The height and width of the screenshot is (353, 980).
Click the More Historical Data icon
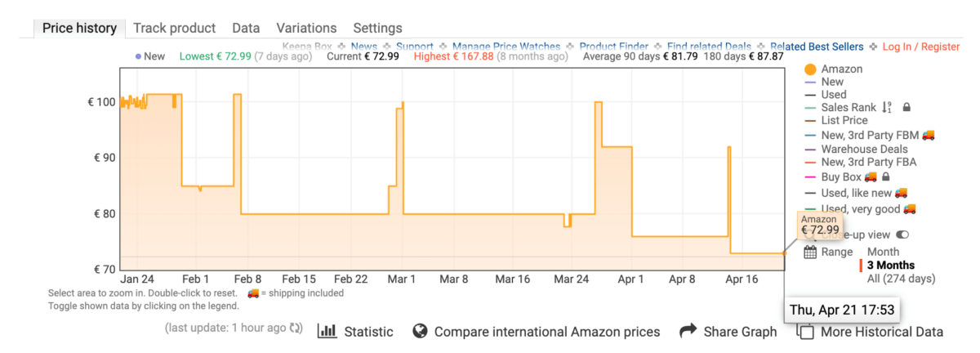[x=805, y=332]
